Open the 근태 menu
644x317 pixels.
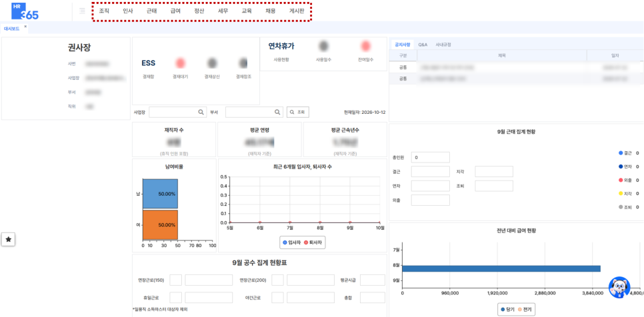[151, 11]
